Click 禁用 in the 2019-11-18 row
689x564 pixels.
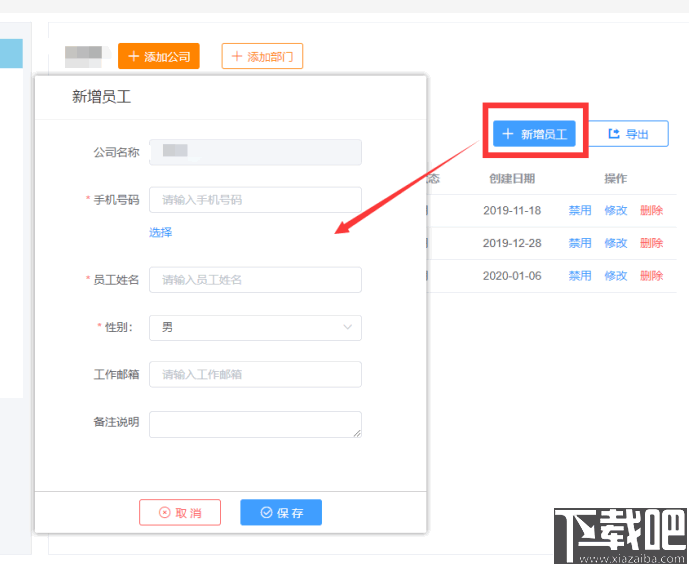click(580, 210)
